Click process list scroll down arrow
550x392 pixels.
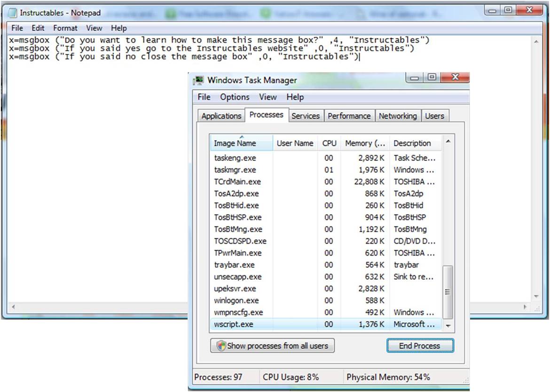click(x=448, y=325)
